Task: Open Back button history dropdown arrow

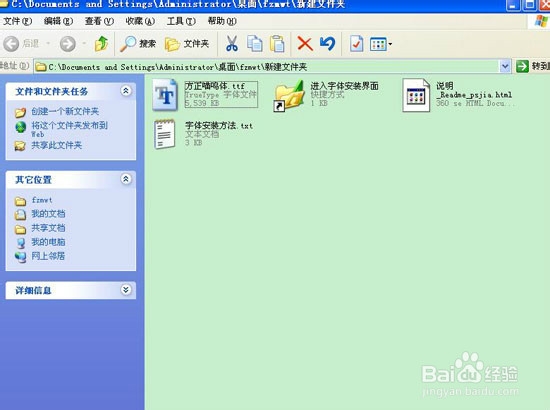Action: [48, 43]
